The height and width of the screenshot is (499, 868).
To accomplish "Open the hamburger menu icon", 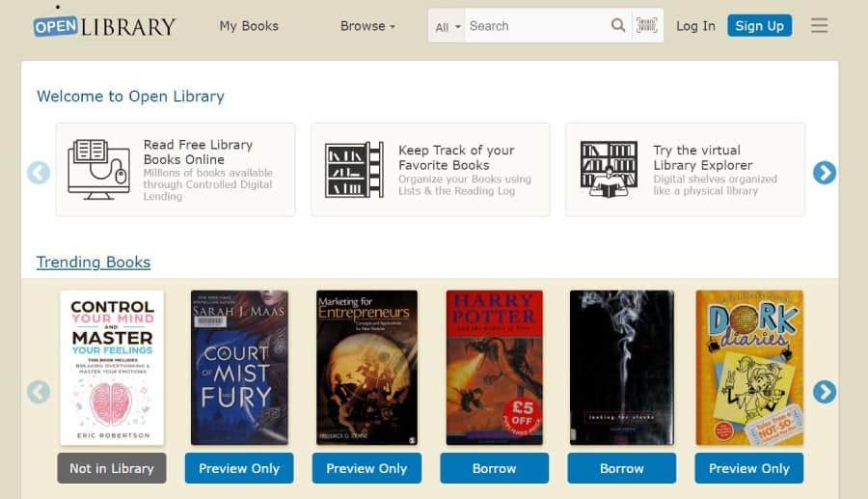I will (x=819, y=25).
